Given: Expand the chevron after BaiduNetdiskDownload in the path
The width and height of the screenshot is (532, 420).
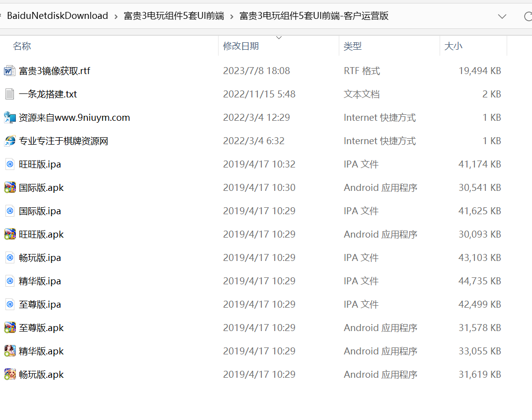Looking at the screenshot, I should pos(116,16).
